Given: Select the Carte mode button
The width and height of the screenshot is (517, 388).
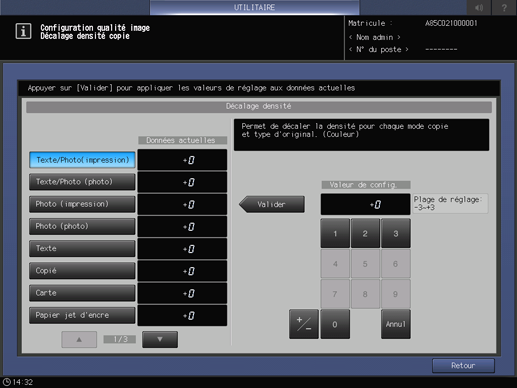Looking at the screenshot, I should (x=82, y=293).
